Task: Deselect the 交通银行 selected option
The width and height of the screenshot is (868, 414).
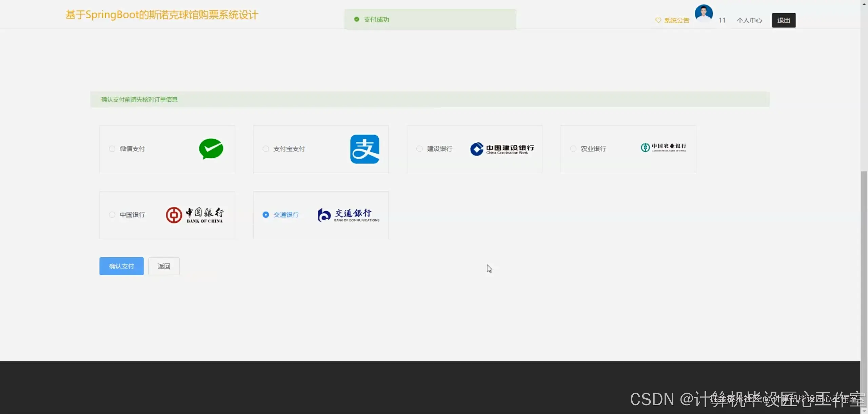Action: 265,215
